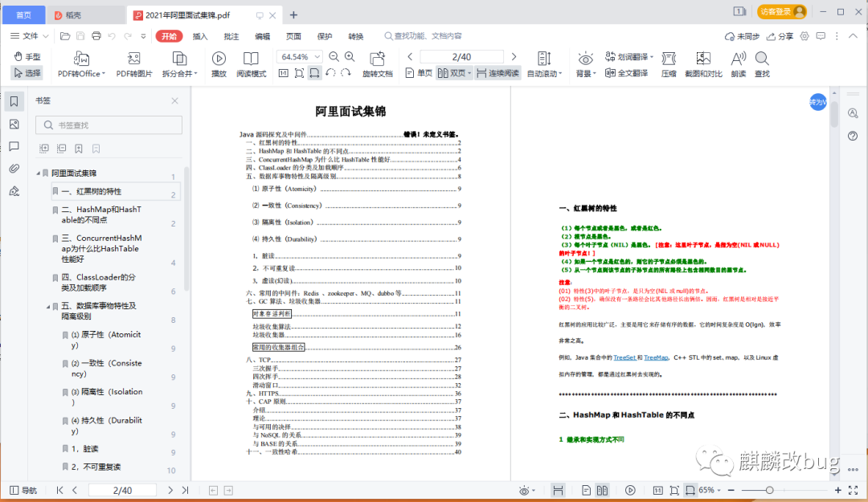Toggle fit width icon in toolbar

(314, 73)
